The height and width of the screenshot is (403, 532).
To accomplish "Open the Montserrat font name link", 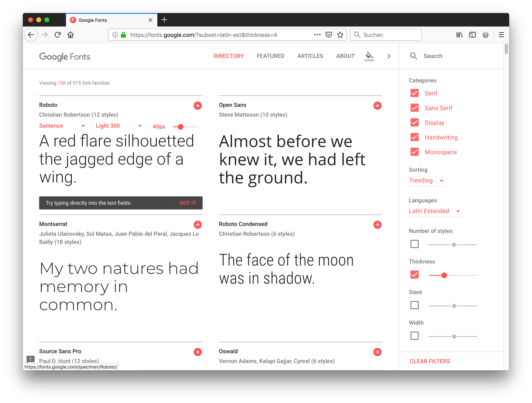I will (x=53, y=224).
